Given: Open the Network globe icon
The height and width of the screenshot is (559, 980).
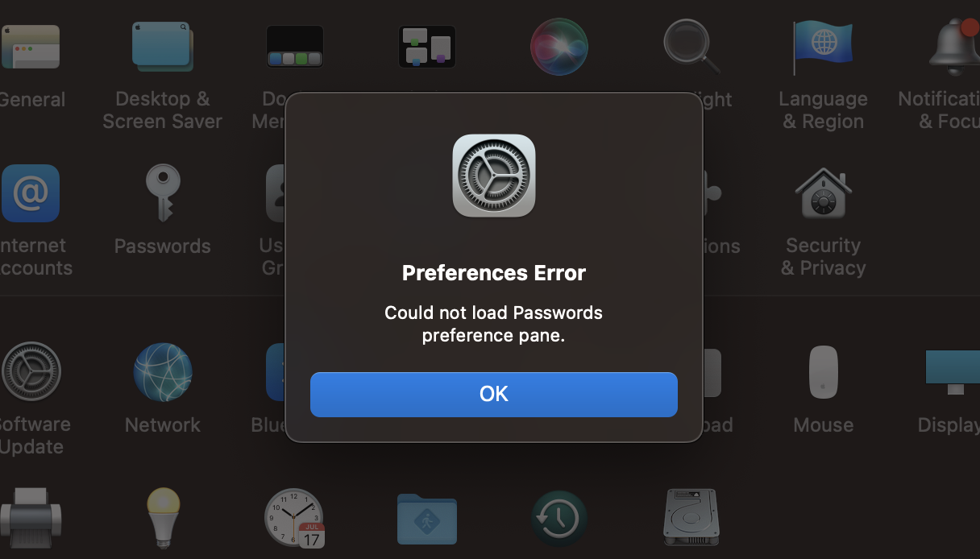Looking at the screenshot, I should coord(162,372).
